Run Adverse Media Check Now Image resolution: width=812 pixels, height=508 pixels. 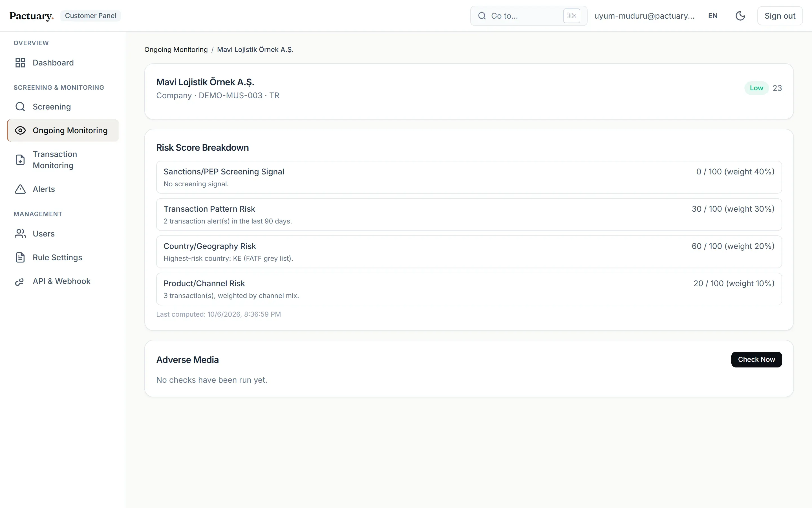[756, 360]
